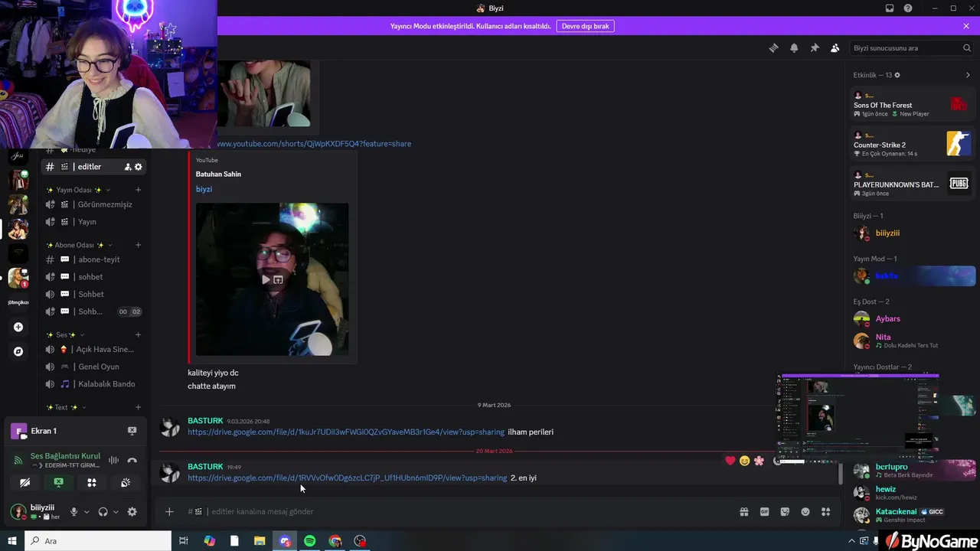Open the Etkinlik settings gear
The height and width of the screenshot is (551, 980).
pos(897,75)
